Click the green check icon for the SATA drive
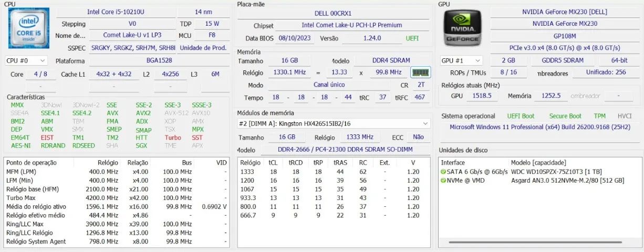 pyautogui.click(x=443, y=172)
